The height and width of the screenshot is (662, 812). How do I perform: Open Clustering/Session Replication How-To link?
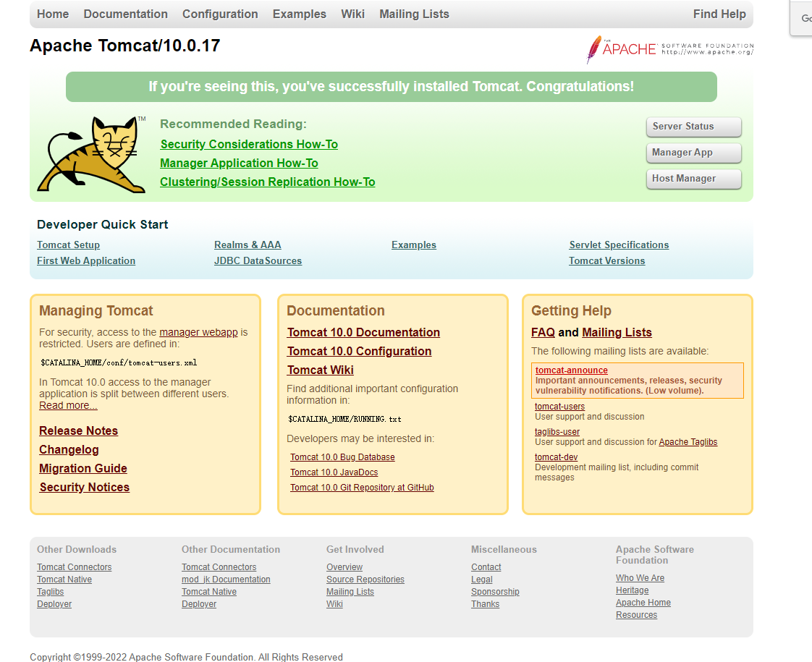(x=268, y=182)
